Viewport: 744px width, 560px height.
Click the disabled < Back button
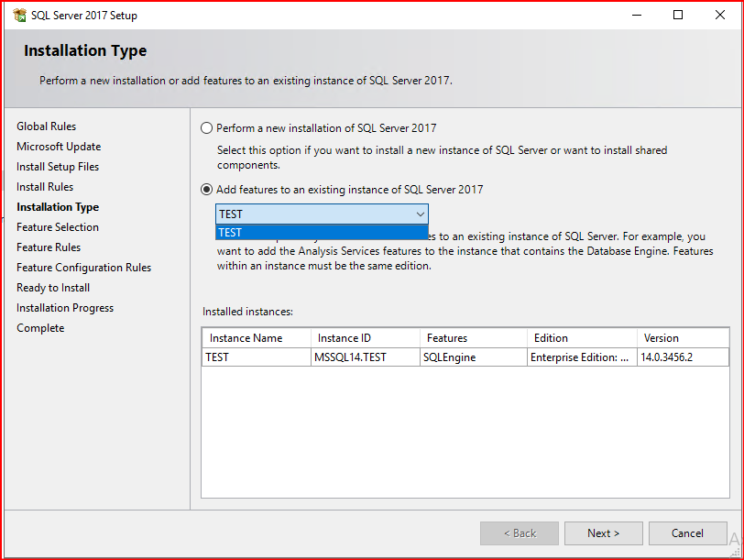[520, 533]
